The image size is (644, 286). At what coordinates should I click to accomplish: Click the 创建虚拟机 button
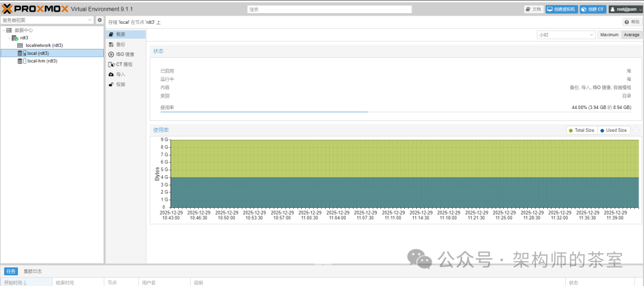click(x=562, y=9)
